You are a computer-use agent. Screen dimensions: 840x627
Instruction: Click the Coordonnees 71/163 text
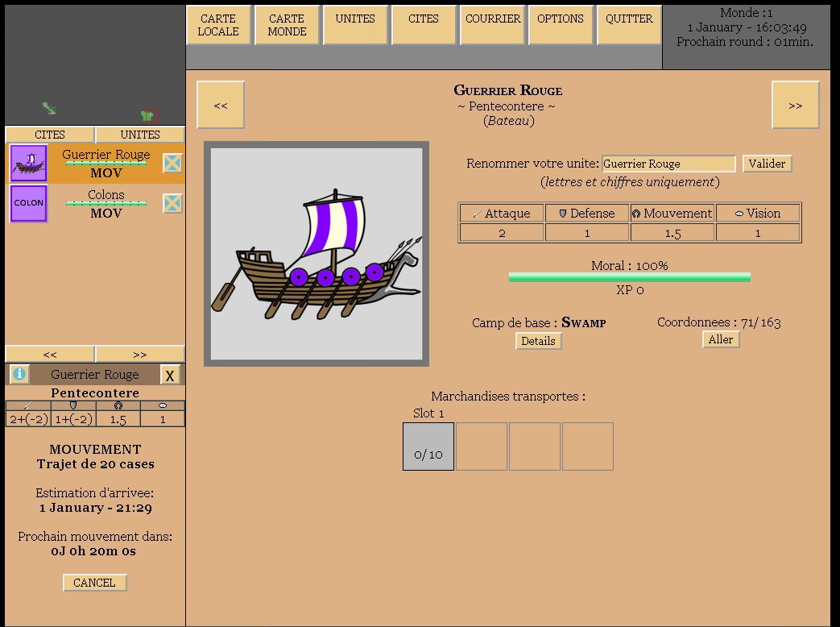pyautogui.click(x=719, y=322)
